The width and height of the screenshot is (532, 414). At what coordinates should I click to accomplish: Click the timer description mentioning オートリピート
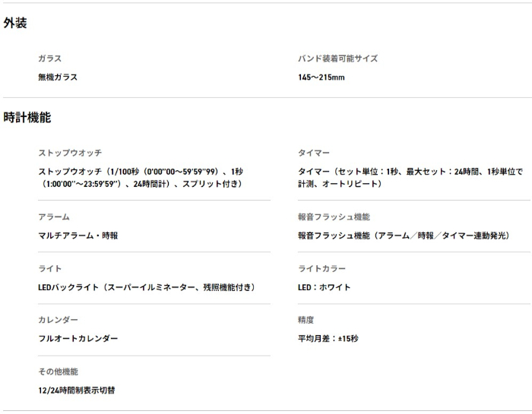[x=410, y=178]
